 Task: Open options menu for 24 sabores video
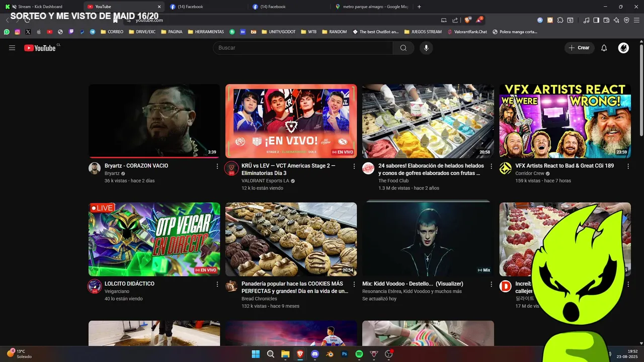(491, 166)
